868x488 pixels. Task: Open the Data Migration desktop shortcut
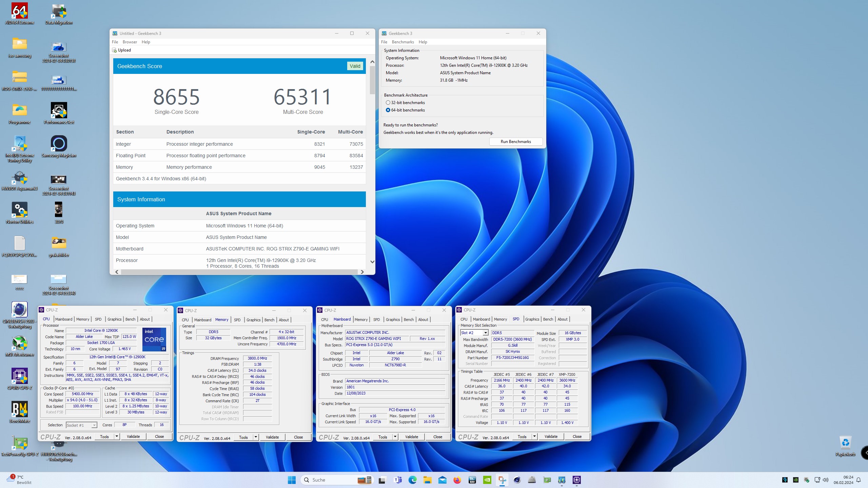tap(59, 14)
